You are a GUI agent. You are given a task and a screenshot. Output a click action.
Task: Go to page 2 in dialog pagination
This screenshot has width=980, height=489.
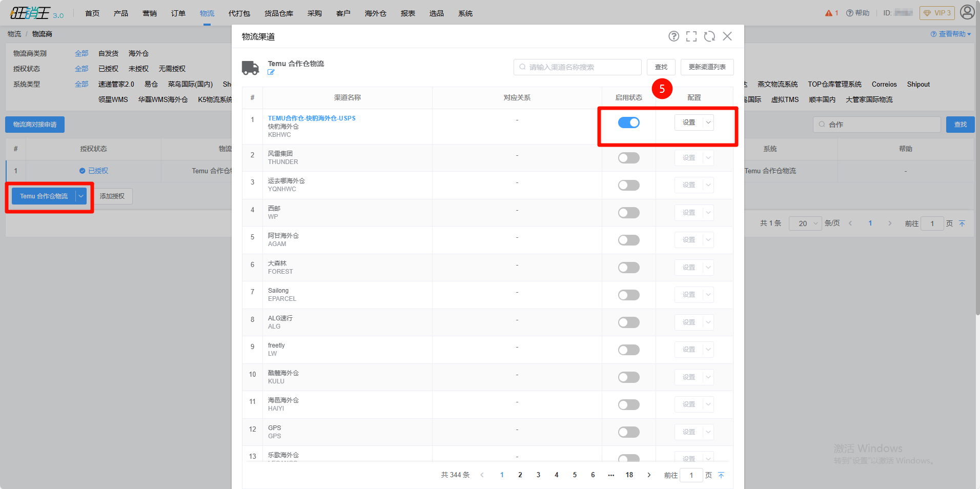(x=520, y=475)
